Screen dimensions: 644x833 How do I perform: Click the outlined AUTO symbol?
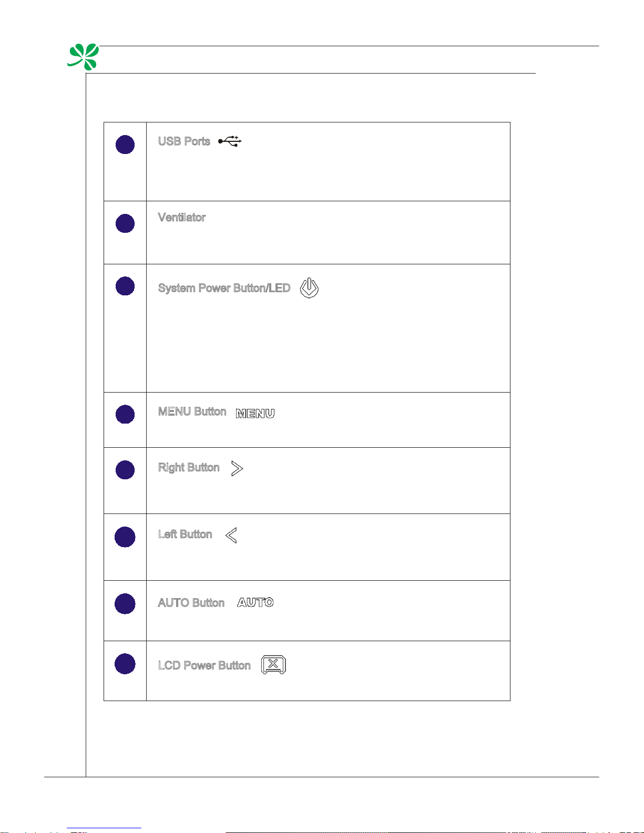(255, 602)
